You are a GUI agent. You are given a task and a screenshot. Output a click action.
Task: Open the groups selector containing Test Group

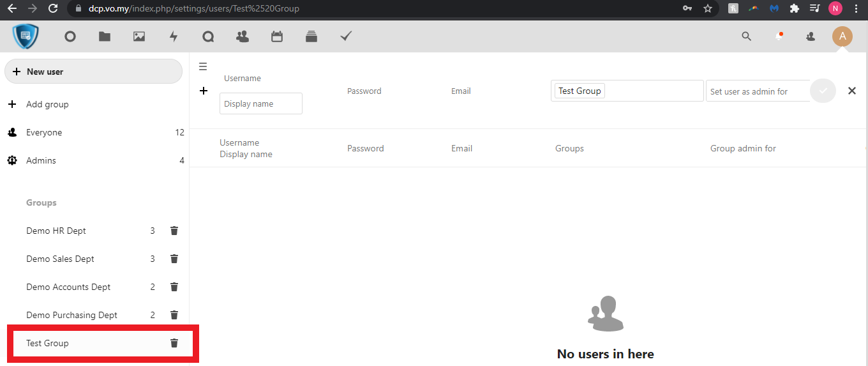(651, 91)
